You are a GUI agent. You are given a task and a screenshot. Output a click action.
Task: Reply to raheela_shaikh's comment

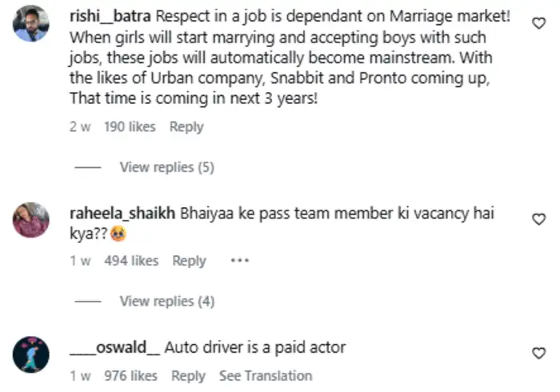pyautogui.click(x=190, y=261)
